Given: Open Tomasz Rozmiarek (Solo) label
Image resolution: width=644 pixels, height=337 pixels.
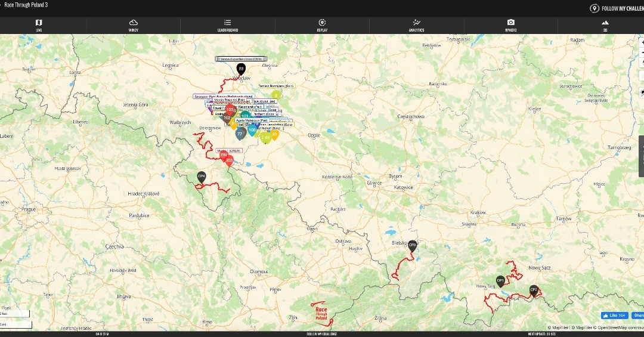Looking at the screenshot, I should 276,86.
